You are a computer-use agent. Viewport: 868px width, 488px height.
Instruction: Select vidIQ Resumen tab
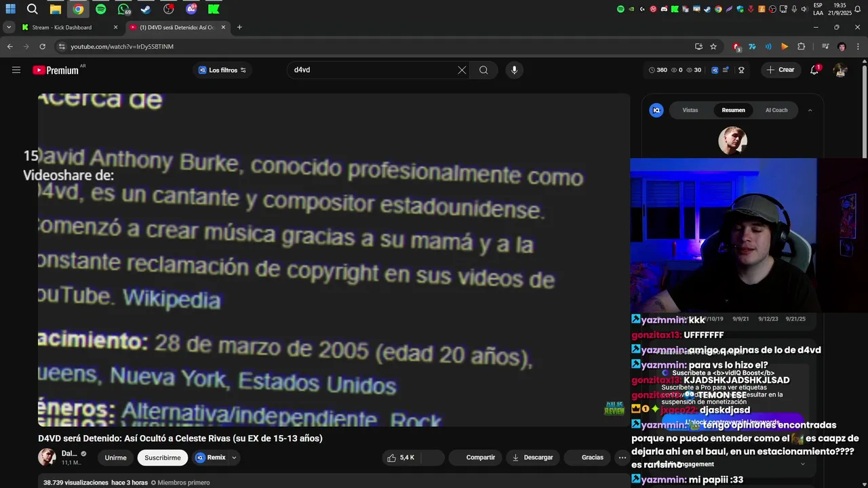click(x=733, y=110)
